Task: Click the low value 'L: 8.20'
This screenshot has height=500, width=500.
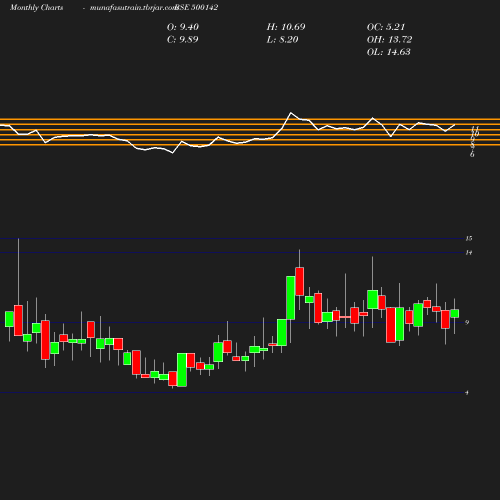Action: [x=282, y=39]
